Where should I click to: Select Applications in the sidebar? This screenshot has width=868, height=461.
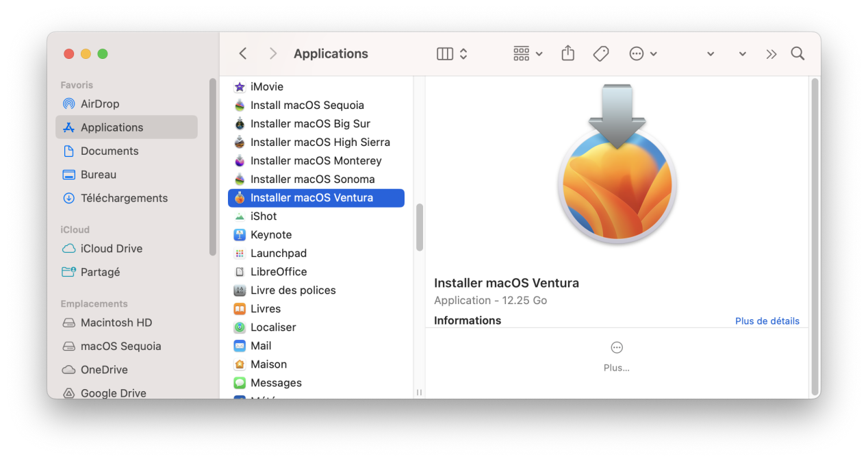pyautogui.click(x=127, y=127)
